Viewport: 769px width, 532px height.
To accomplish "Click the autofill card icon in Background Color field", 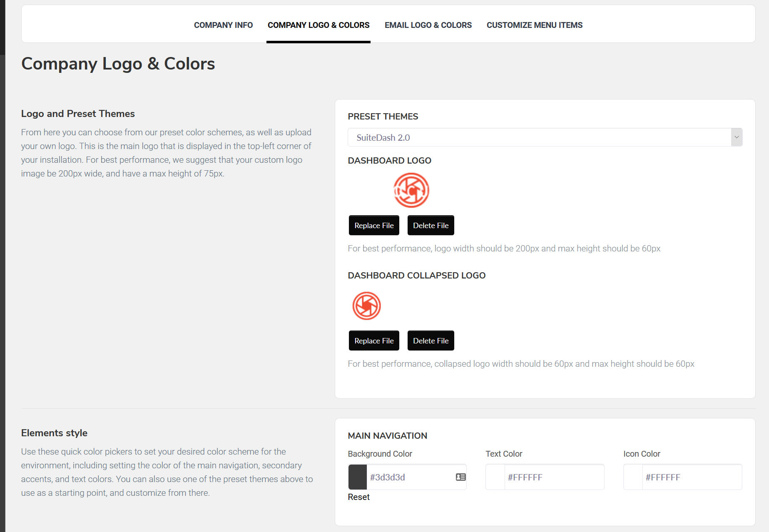I will pyautogui.click(x=460, y=477).
